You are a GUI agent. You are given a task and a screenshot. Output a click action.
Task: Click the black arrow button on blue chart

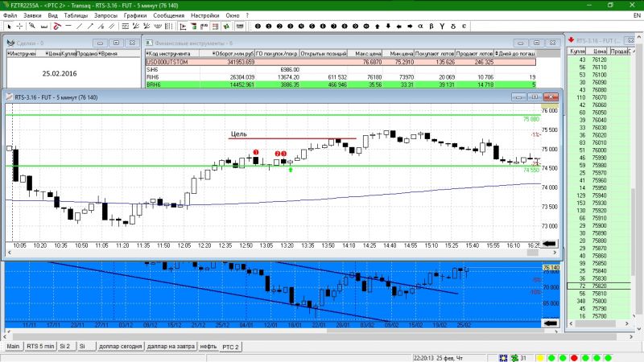[550, 323]
